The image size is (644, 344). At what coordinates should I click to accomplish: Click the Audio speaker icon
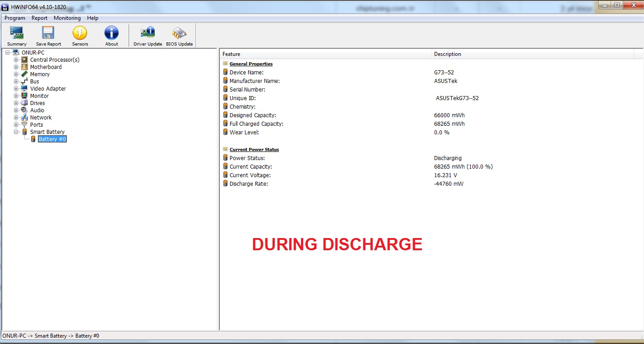coord(24,110)
